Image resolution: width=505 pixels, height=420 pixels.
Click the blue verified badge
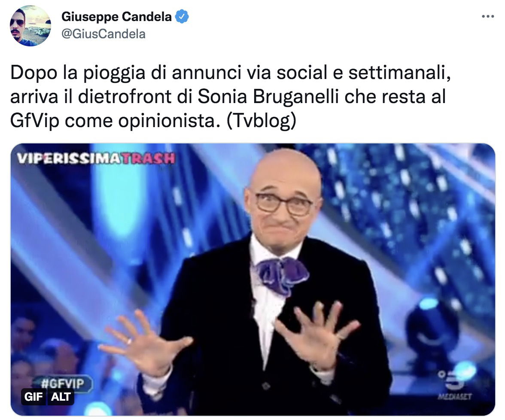coord(182,17)
